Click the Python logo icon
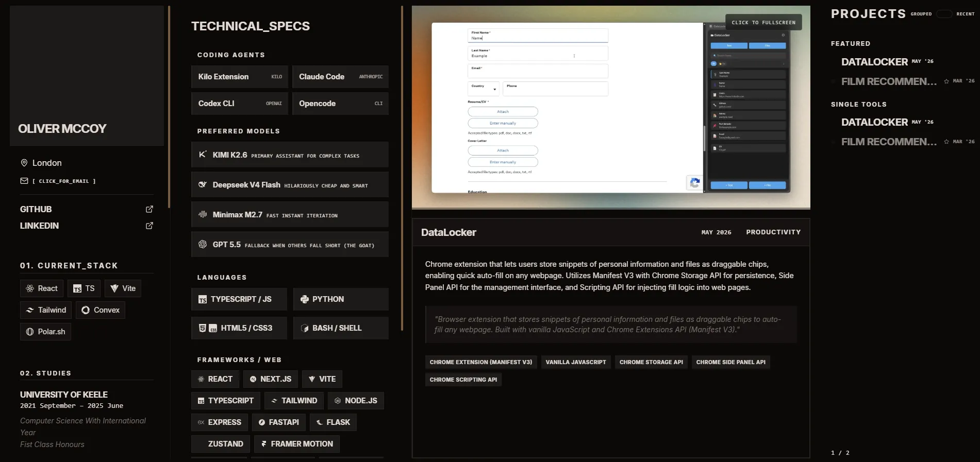The height and width of the screenshot is (462, 980). pos(305,299)
